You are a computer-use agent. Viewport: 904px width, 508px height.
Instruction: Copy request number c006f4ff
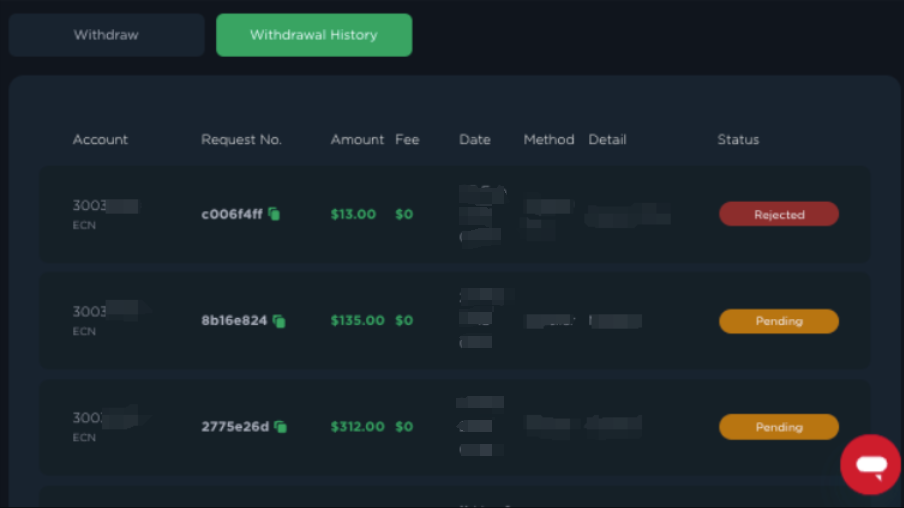[x=274, y=214]
